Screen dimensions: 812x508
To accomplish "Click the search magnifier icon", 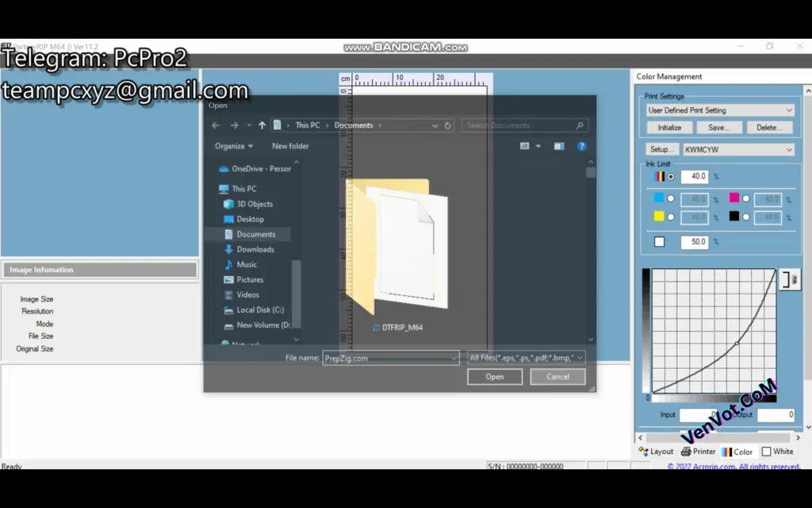I will pos(580,125).
